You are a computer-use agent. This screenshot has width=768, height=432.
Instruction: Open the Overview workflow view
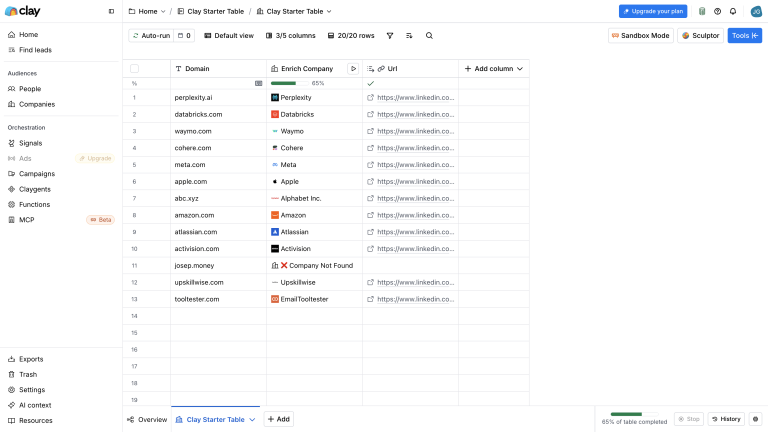pos(147,419)
